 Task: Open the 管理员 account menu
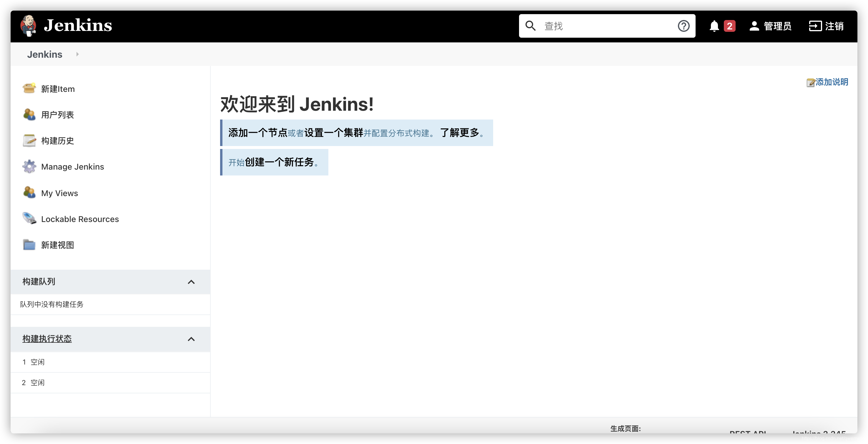[772, 26]
